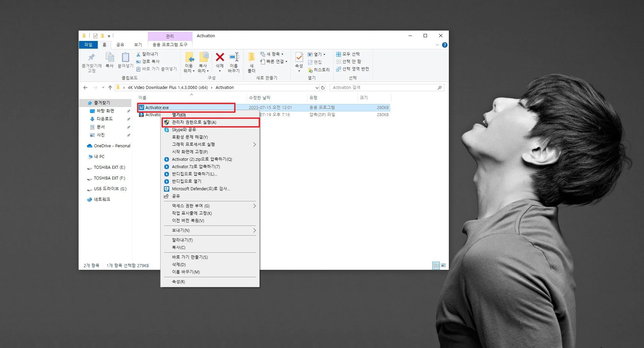This screenshot has height=348, width=644.
Task: Click the address bar Refresh icon
Action: pos(323,88)
